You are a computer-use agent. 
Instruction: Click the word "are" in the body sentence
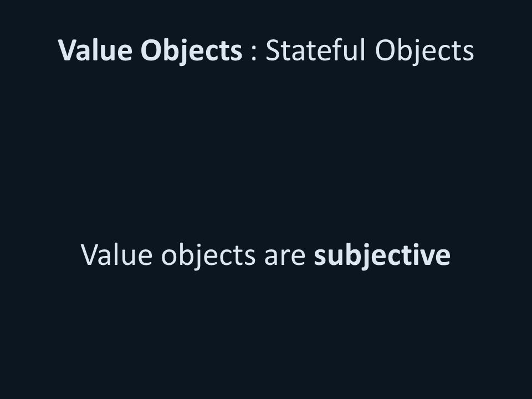285,258
